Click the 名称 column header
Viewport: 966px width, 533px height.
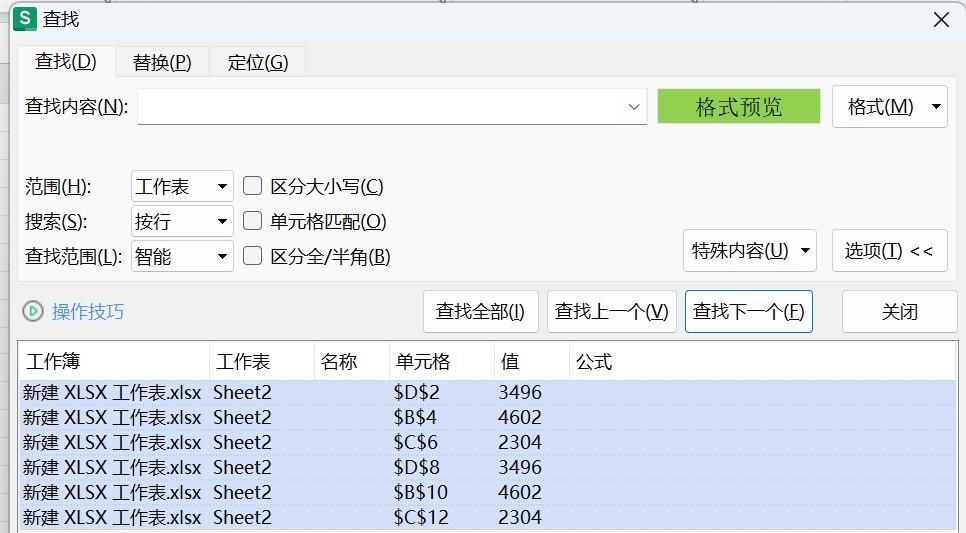[352, 361]
